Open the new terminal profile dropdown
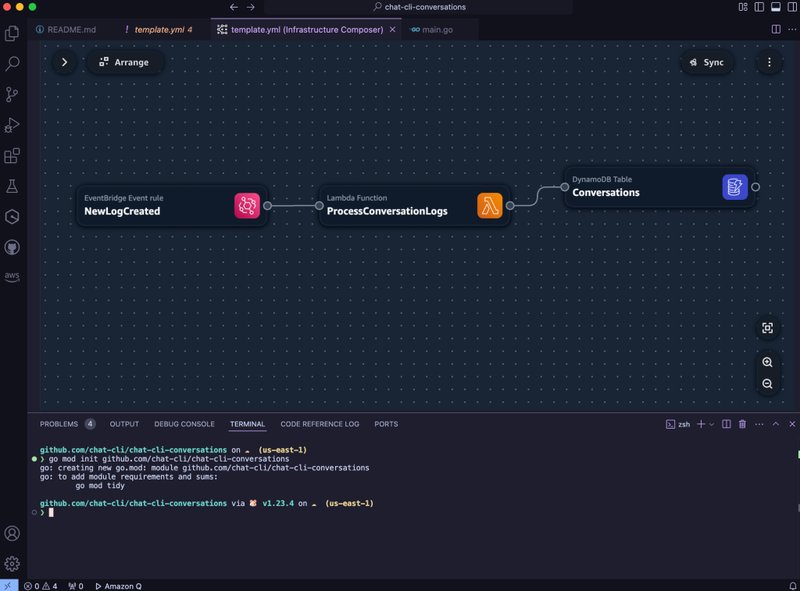Image resolution: width=800 pixels, height=591 pixels. (x=712, y=424)
